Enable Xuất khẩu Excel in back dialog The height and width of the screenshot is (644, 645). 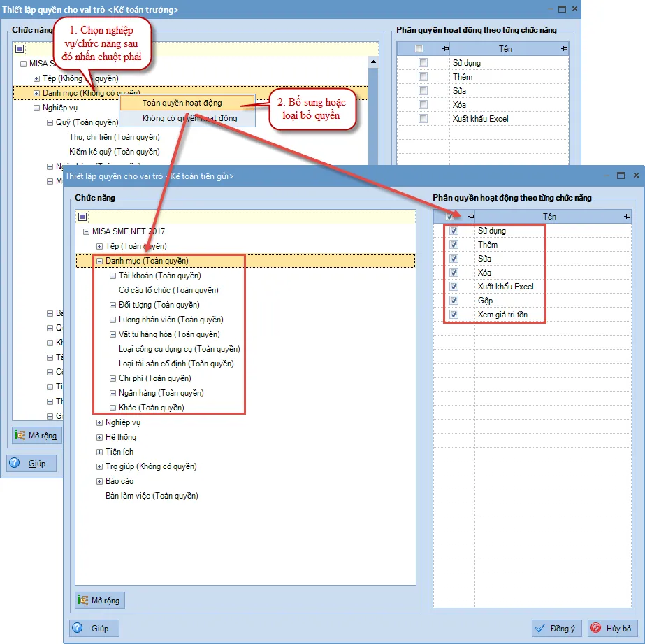pos(423,119)
